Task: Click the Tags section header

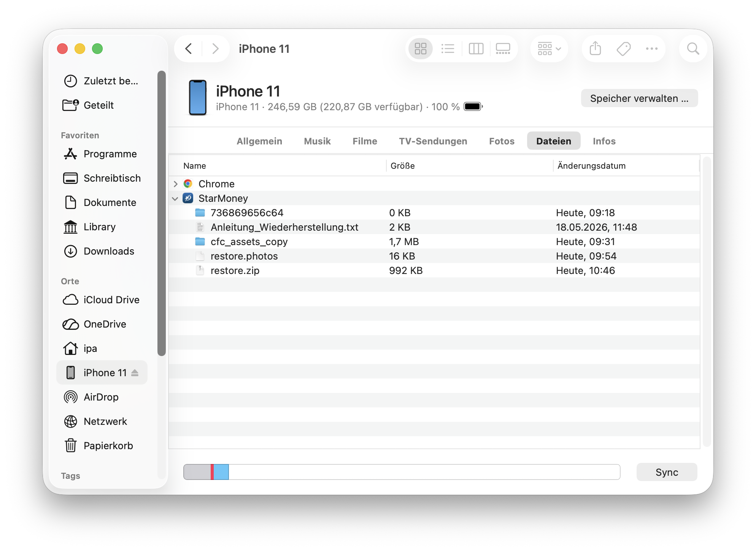Action: point(70,476)
